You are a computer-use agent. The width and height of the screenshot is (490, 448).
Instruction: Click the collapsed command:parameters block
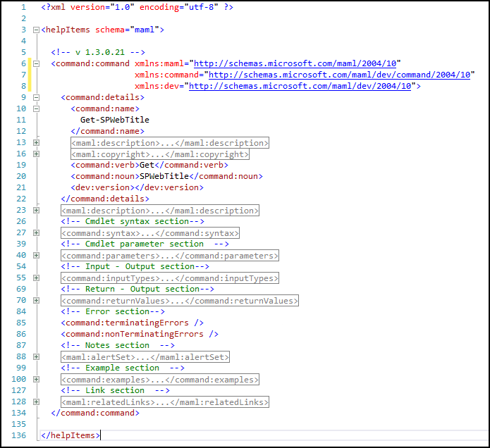click(170, 256)
